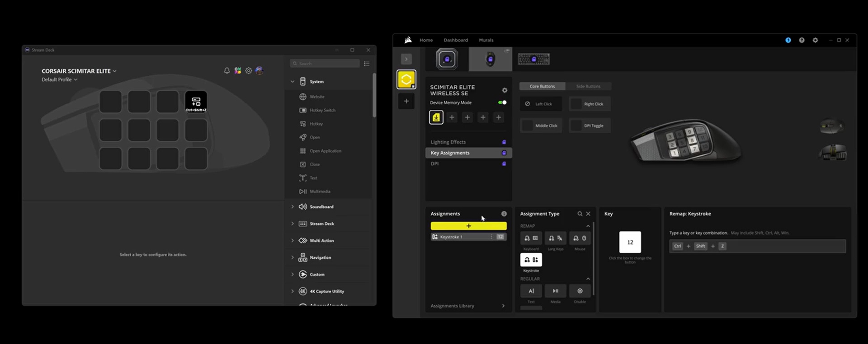The height and width of the screenshot is (344, 868).
Task: Open Key Assignments section
Action: (x=468, y=153)
